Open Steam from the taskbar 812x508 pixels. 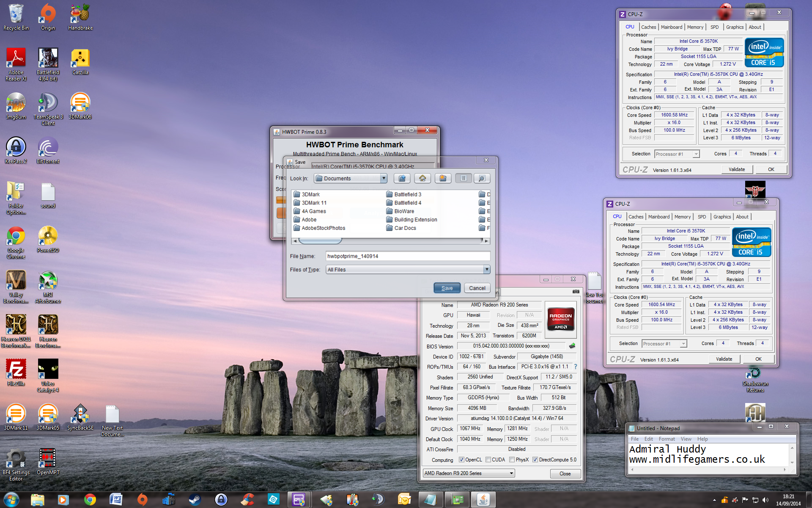(x=195, y=500)
